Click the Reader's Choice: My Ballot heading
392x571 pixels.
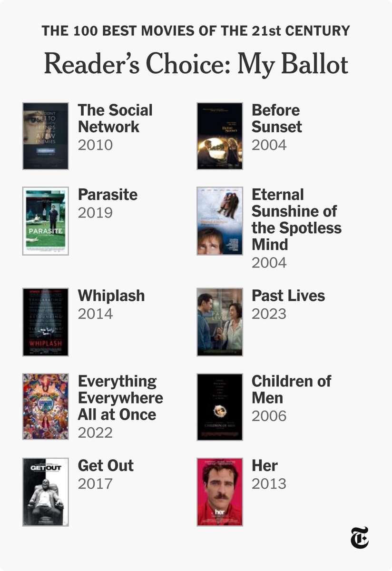pos(196,64)
